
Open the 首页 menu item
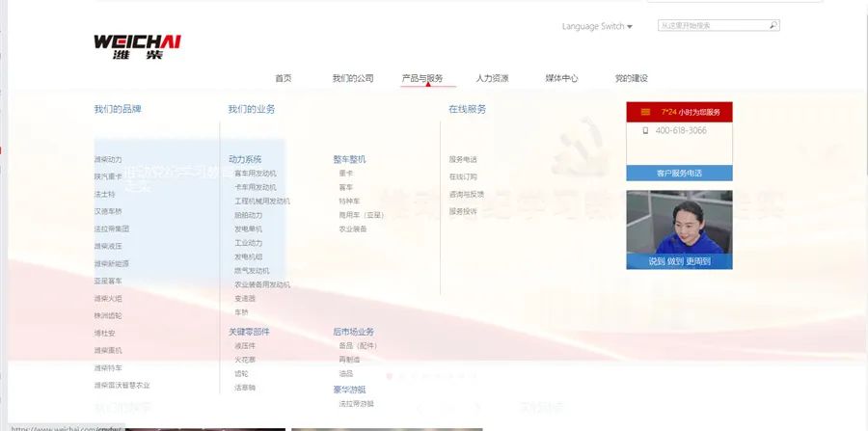pyautogui.click(x=284, y=78)
